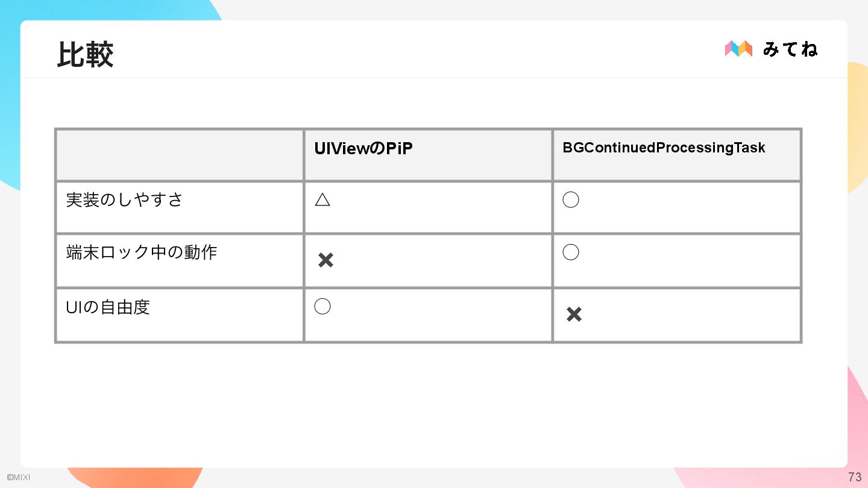Click the empty top-left header cell
Image resolution: width=868 pixels, height=488 pixels.
point(180,155)
